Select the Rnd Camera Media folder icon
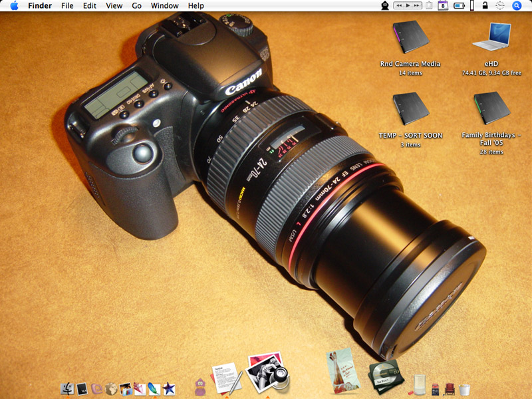Image resolution: width=532 pixels, height=399 pixels. point(410,37)
